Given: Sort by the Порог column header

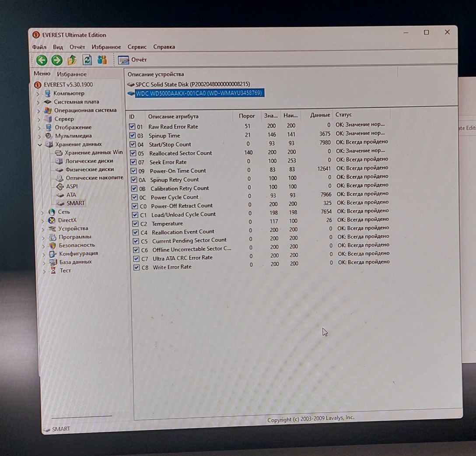Looking at the screenshot, I should pos(247,116).
